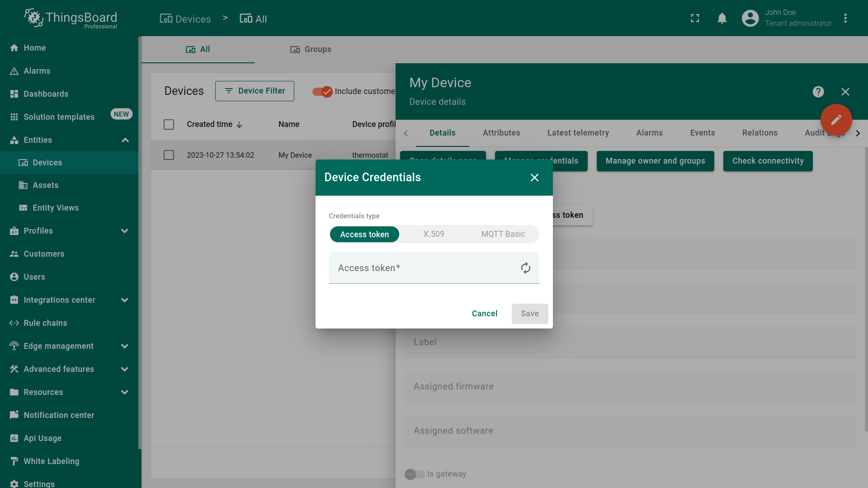Click the generate access token refresh icon
This screenshot has width=868, height=488.
[x=525, y=268]
